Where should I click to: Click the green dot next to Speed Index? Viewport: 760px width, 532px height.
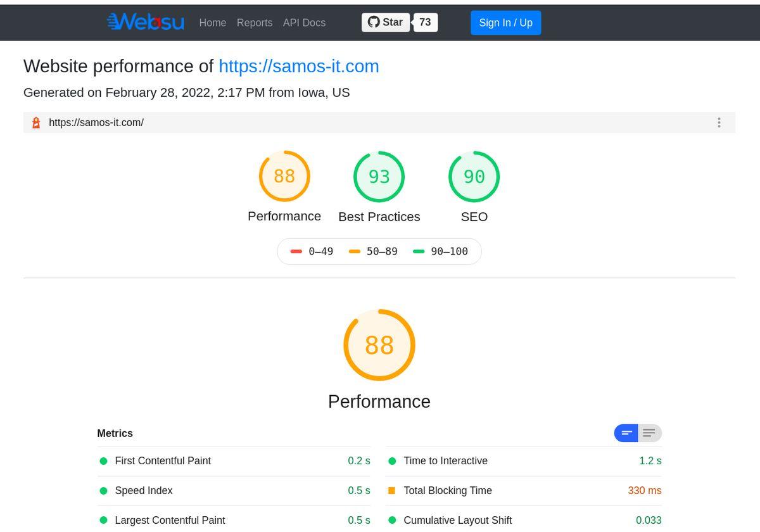tap(103, 491)
